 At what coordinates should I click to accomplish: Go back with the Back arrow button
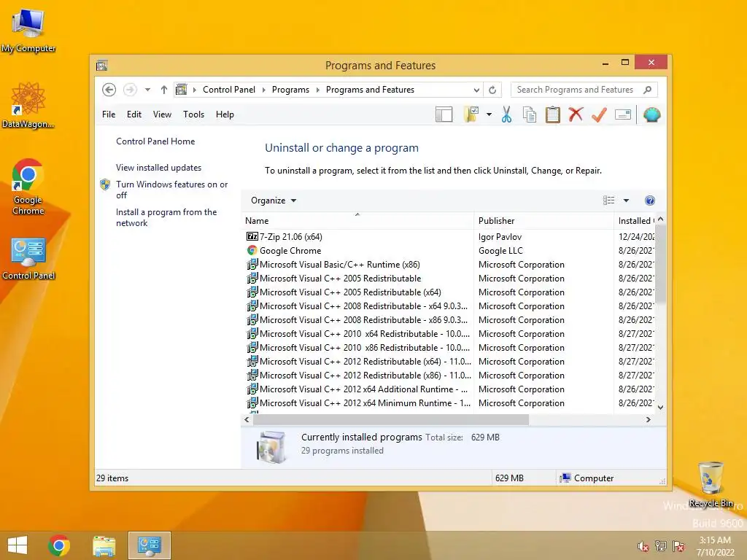coord(109,90)
